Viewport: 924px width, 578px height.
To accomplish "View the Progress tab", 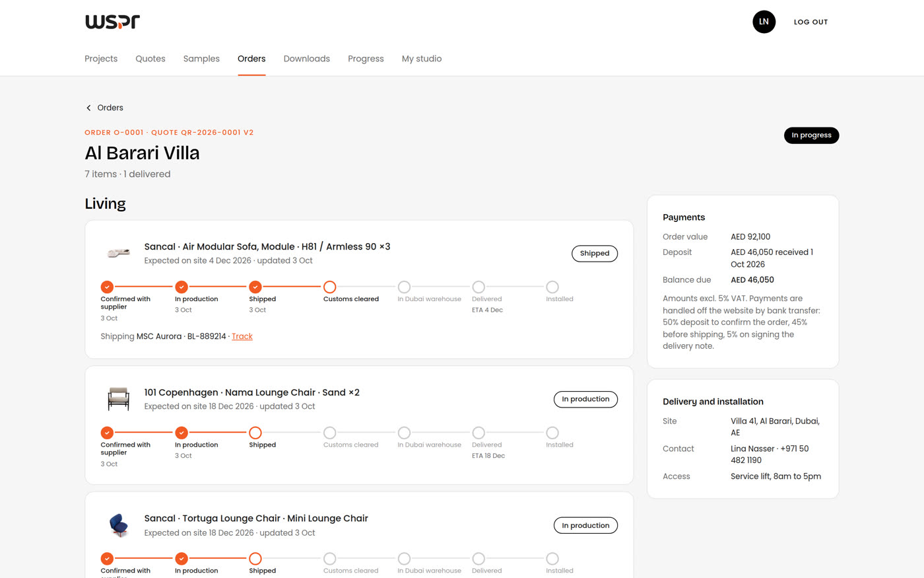I will pos(366,59).
